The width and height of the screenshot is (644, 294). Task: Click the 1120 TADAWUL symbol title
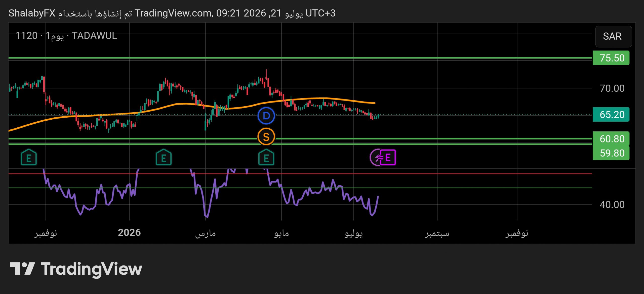pos(66,36)
